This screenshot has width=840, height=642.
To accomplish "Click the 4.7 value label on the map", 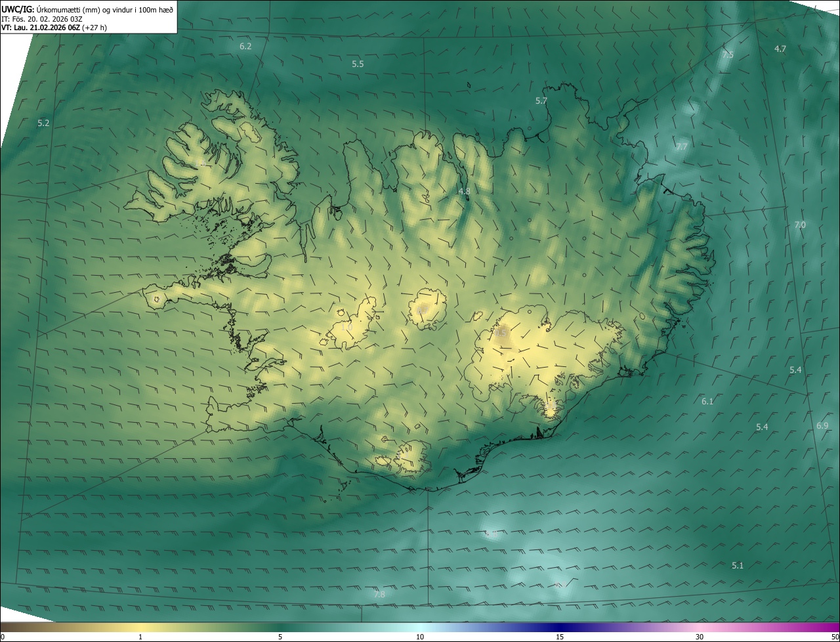I will (780, 49).
